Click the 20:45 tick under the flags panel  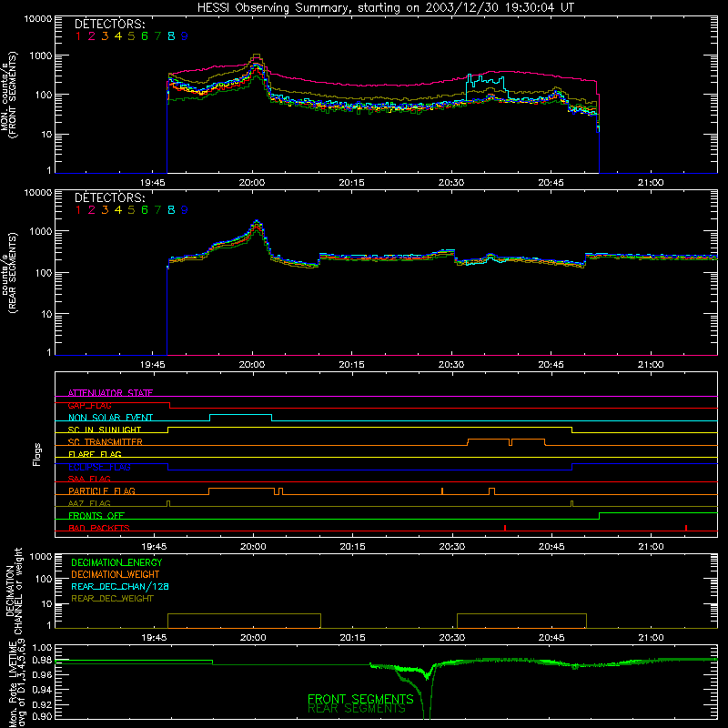551,547
